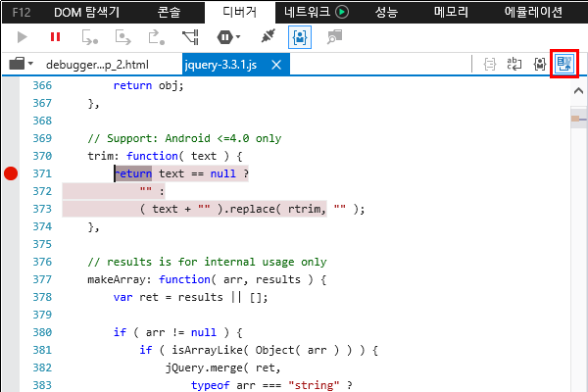Open the 에뮬레이션 tab
The width and height of the screenshot is (588, 392).
click(x=533, y=12)
